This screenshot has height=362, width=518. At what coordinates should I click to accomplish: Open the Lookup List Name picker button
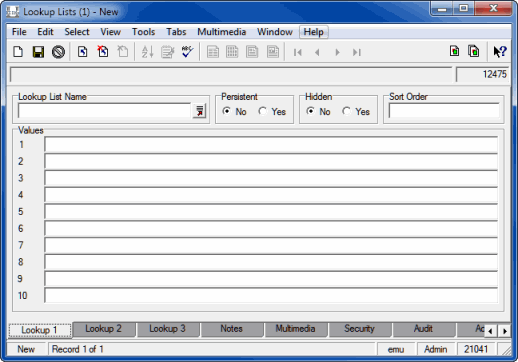pyautogui.click(x=199, y=111)
